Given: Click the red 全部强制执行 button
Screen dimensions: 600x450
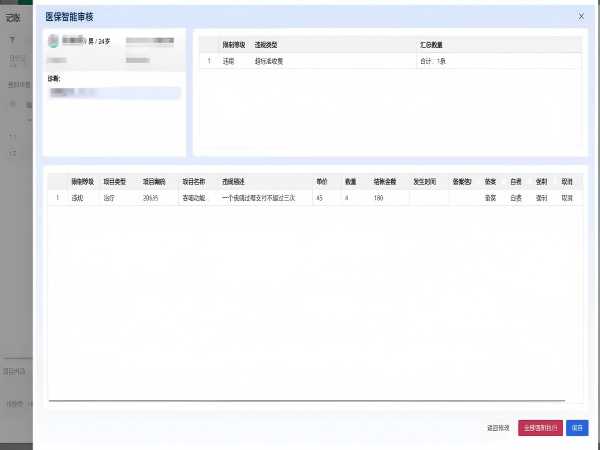Looking at the screenshot, I should click(x=540, y=427).
